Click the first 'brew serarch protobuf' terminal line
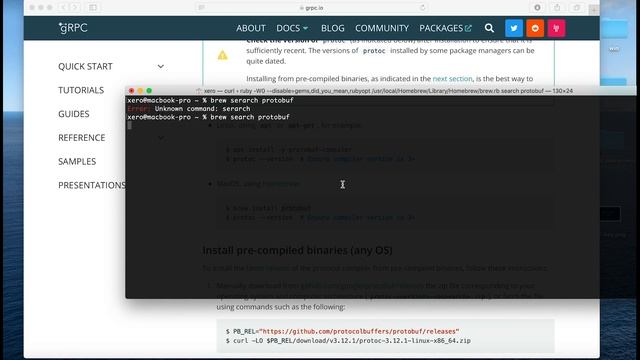The width and height of the screenshot is (640, 360). click(210, 100)
